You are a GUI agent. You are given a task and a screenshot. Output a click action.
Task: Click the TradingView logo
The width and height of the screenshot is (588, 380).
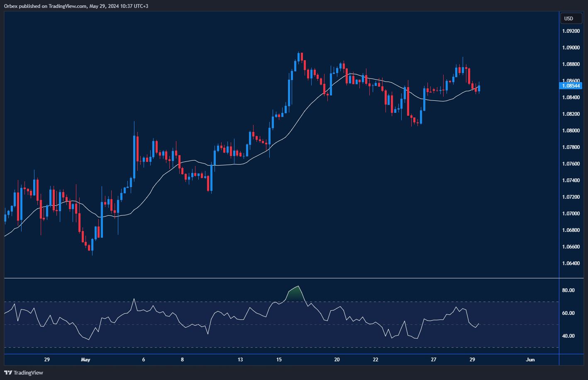[x=24, y=373]
